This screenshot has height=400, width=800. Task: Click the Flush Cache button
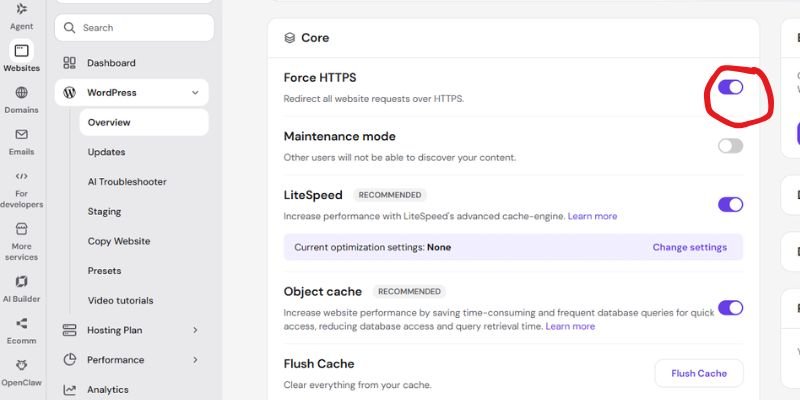tap(699, 373)
